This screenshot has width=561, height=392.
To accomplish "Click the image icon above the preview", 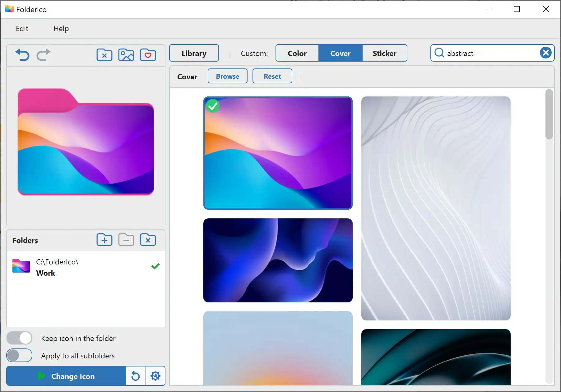I will 126,55.
